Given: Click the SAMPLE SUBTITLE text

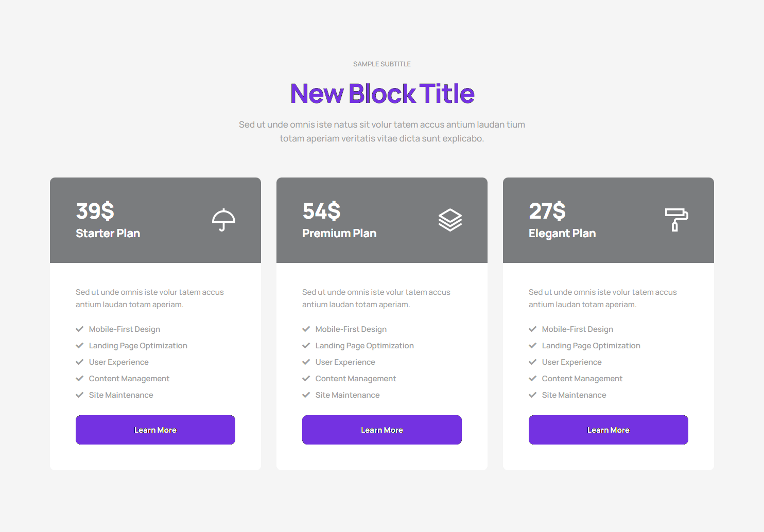Looking at the screenshot, I should (x=382, y=64).
